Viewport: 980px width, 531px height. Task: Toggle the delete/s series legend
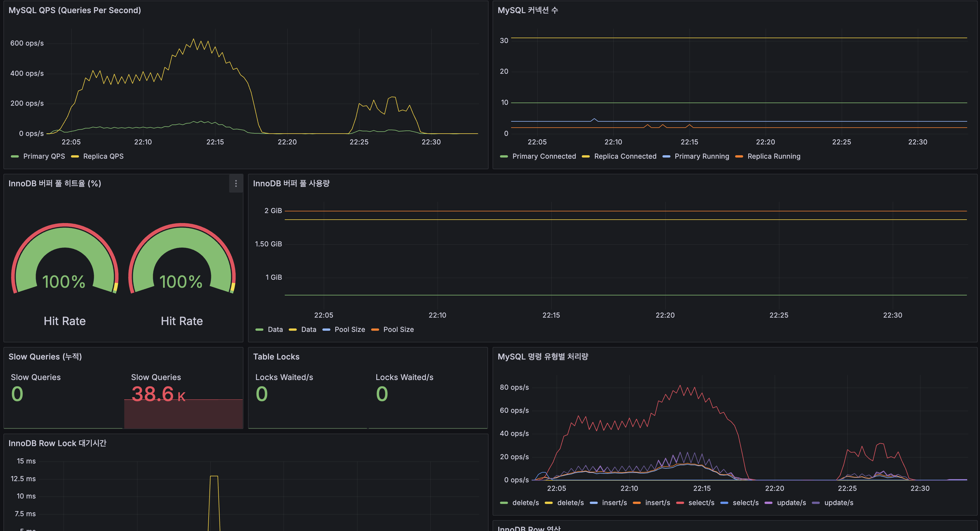pyautogui.click(x=526, y=503)
